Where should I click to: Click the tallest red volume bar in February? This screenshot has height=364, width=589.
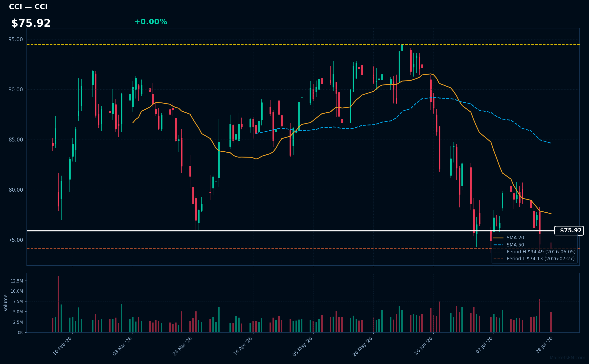coord(58,304)
